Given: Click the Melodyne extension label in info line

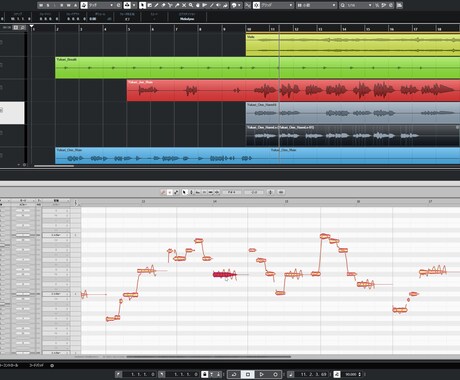Looking at the screenshot, I should pyautogui.click(x=187, y=19).
